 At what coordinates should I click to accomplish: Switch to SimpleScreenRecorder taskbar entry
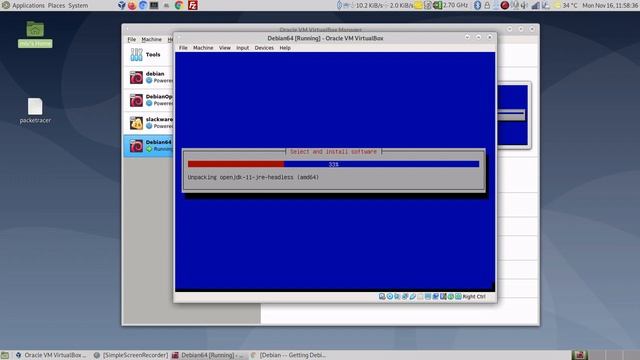(131, 355)
